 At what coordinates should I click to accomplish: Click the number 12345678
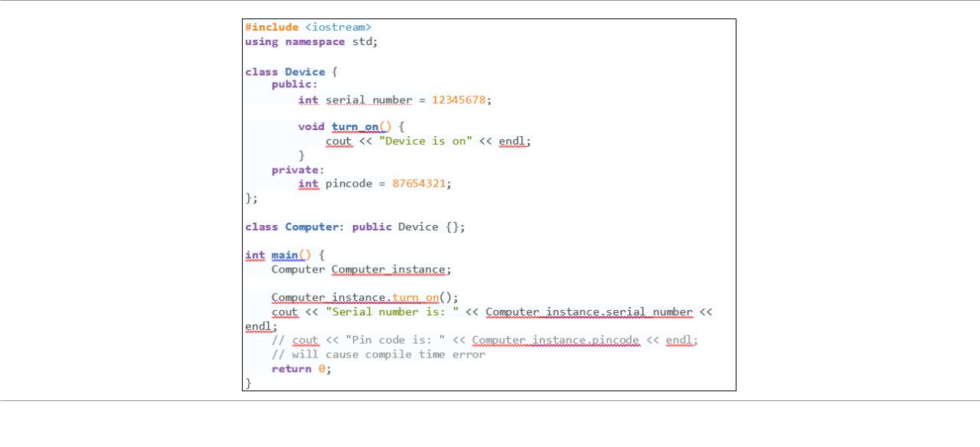coord(459,100)
